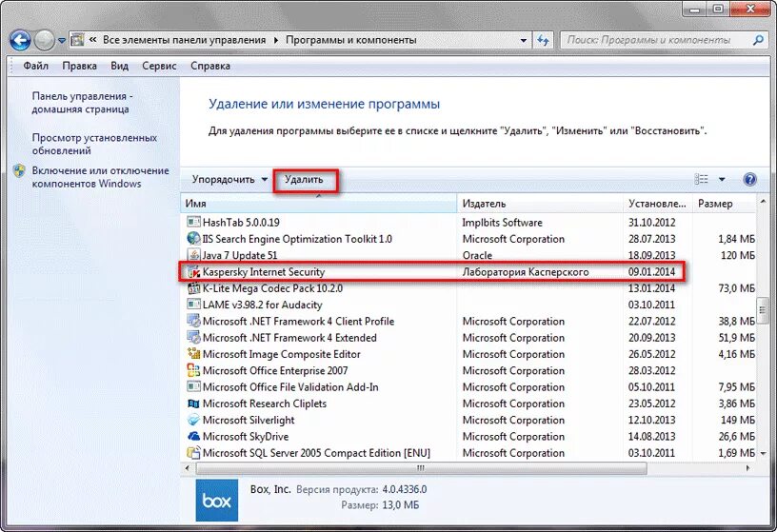Open the Справка menu
The width and height of the screenshot is (777, 532).
click(x=210, y=66)
